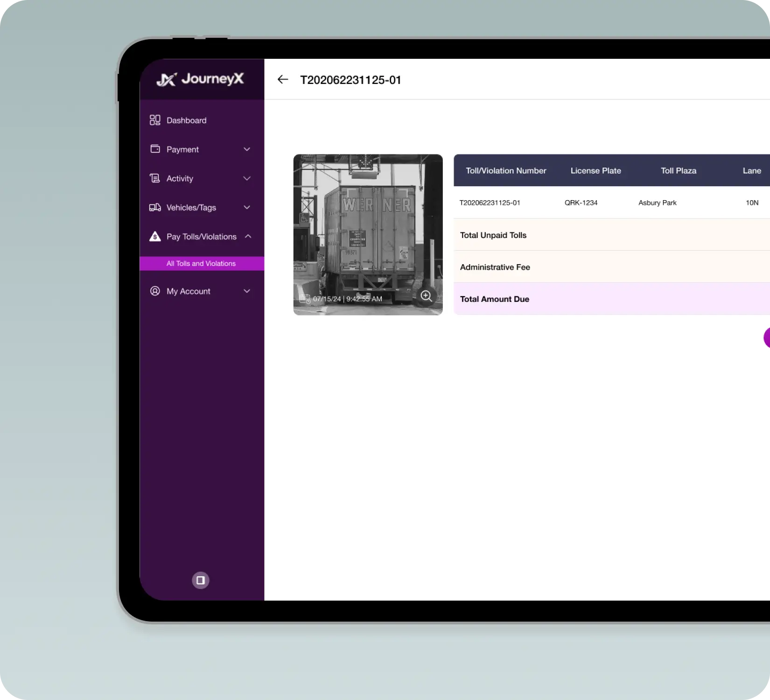Click the Activity receipt icon

tap(155, 178)
